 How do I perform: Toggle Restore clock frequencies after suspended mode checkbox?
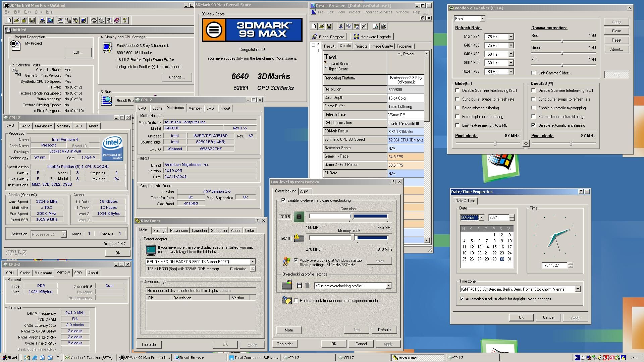[296, 300]
